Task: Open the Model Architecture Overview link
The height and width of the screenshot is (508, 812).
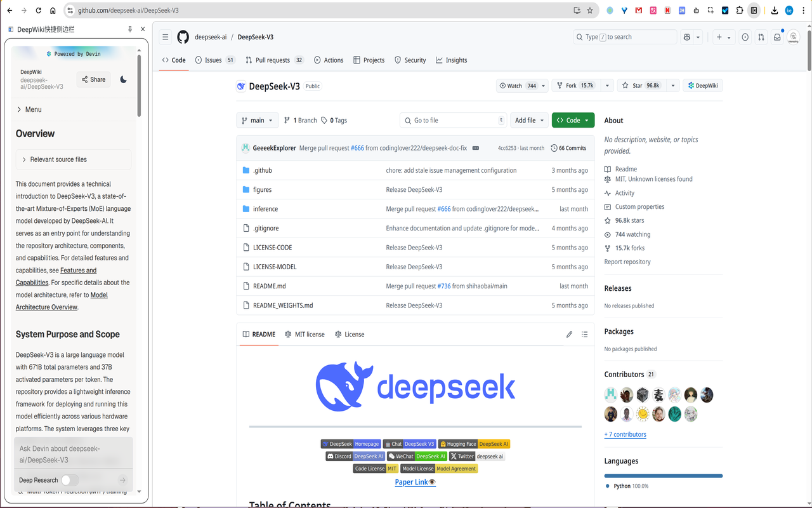Action: pyautogui.click(x=62, y=301)
